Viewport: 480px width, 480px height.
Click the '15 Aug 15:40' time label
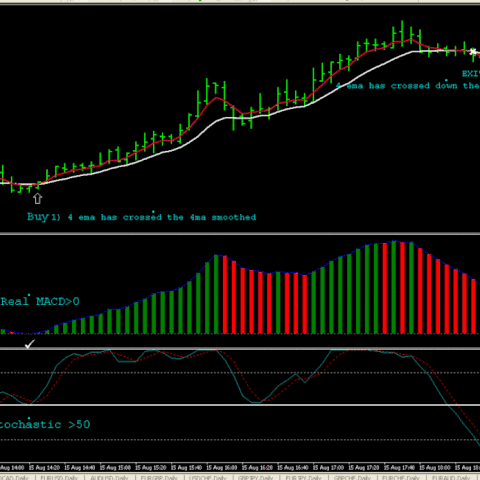[x=187, y=468]
